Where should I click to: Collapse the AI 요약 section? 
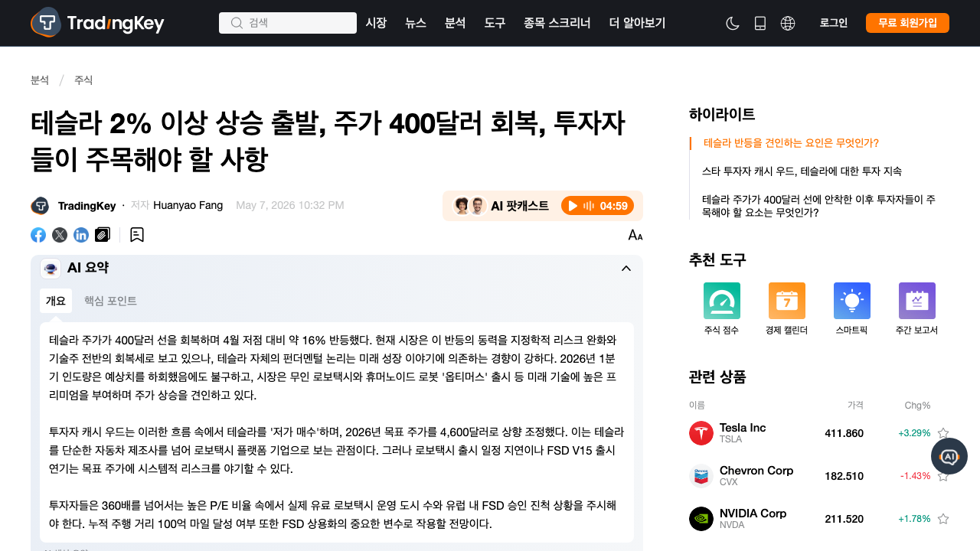coord(626,268)
